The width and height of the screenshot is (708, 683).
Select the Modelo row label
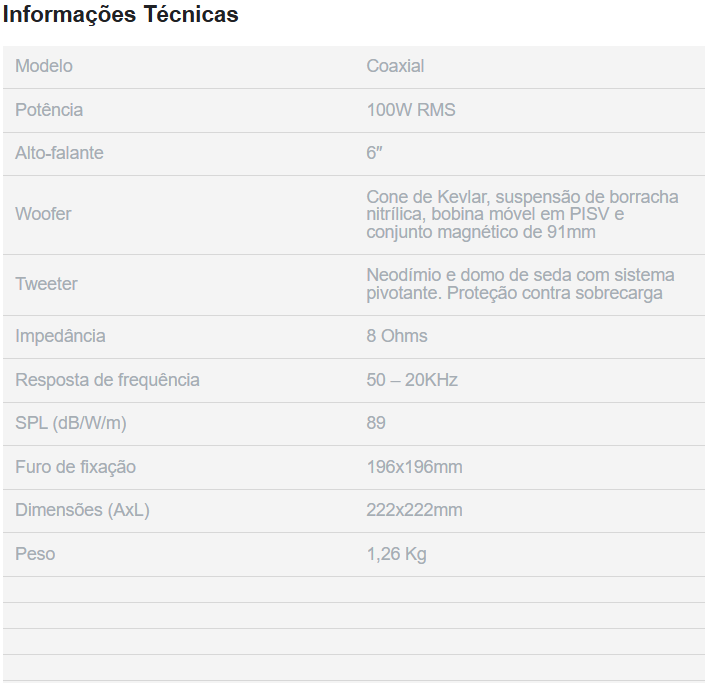click(x=44, y=66)
